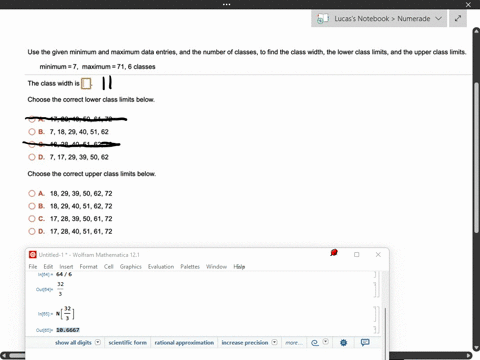Select crossed-out lower limits option C
Viewport: 480px width, 360px height.
click(x=32, y=144)
